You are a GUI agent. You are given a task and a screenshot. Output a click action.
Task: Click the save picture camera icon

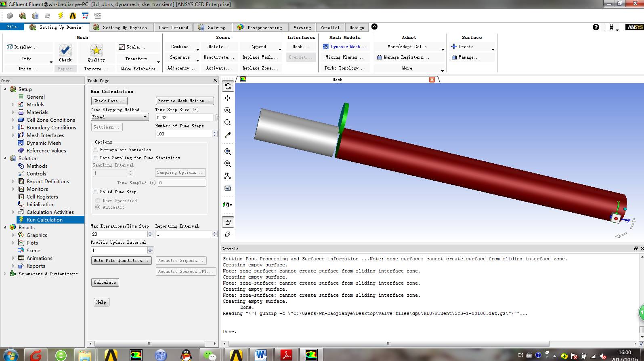[x=228, y=188]
